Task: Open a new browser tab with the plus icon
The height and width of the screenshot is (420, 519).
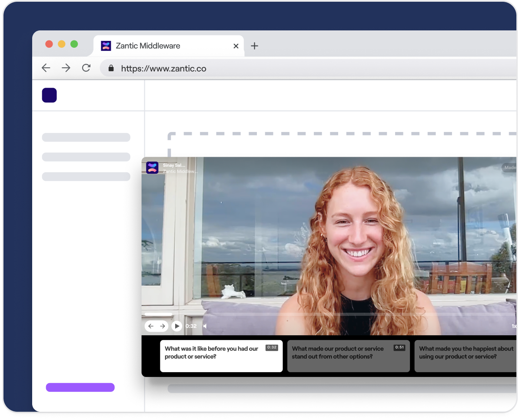Action: pyautogui.click(x=254, y=46)
